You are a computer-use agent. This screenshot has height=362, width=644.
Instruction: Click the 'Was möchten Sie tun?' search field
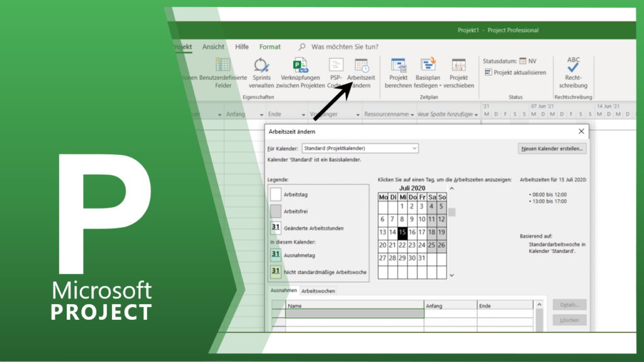tap(345, 47)
